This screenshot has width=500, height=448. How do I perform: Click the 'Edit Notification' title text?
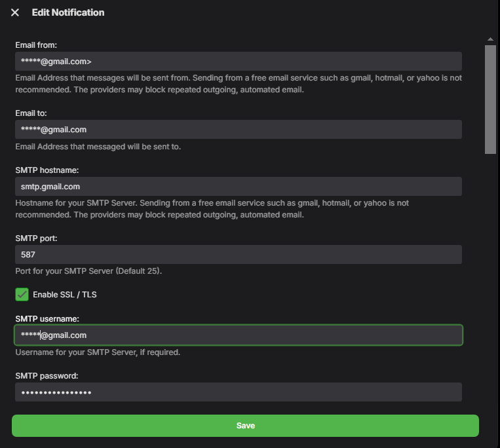pos(68,12)
